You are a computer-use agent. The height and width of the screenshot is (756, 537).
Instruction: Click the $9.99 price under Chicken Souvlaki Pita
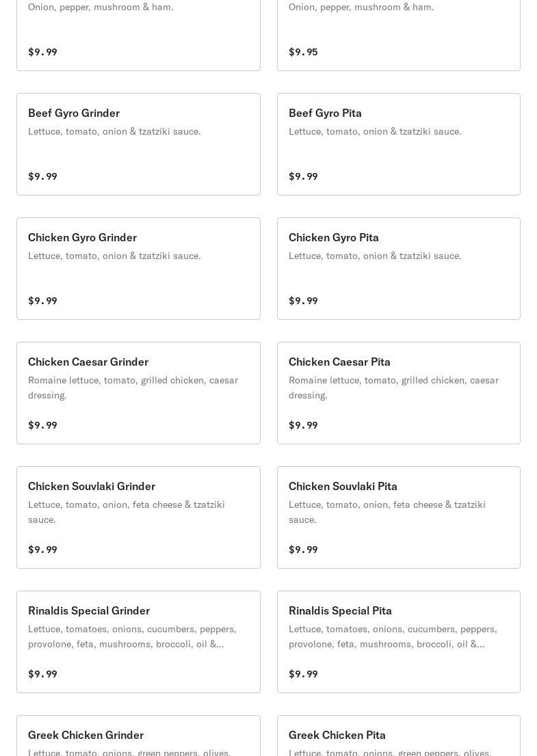(x=303, y=550)
